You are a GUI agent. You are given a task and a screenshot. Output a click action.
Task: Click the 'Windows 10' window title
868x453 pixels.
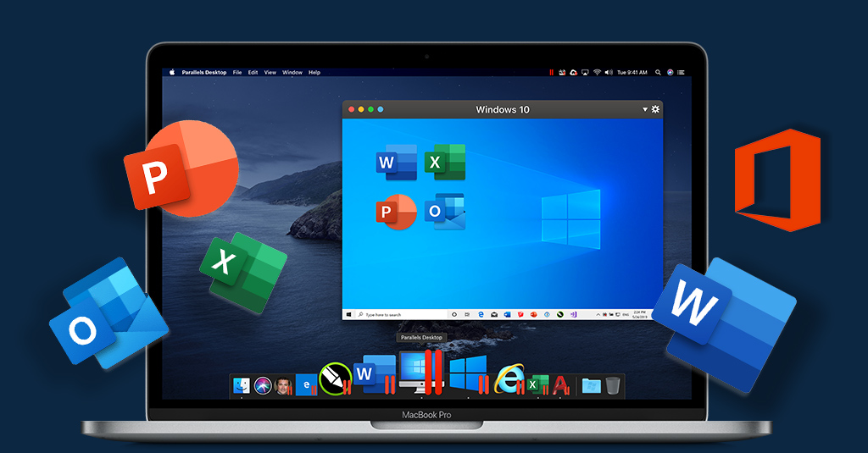coord(503,109)
